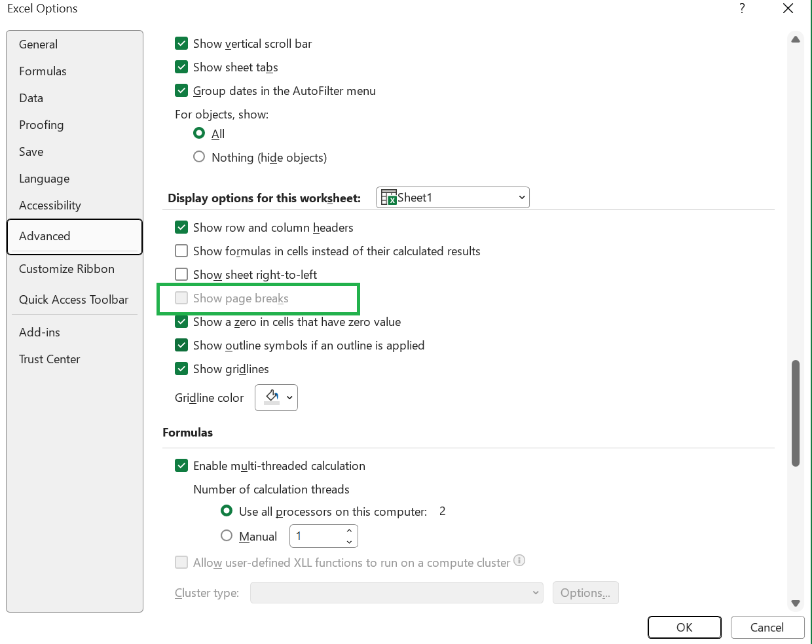Close the Excel Options dialog
This screenshot has height=644, width=812.
tap(788, 9)
